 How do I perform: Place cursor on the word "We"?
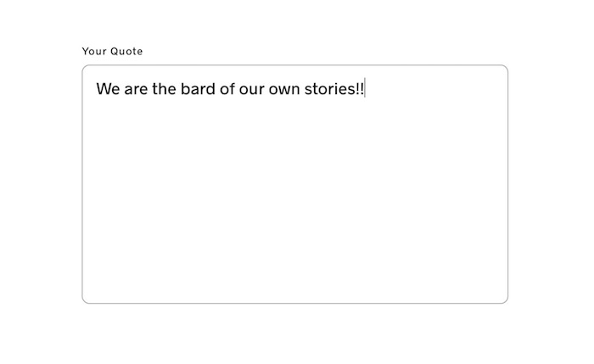point(108,89)
